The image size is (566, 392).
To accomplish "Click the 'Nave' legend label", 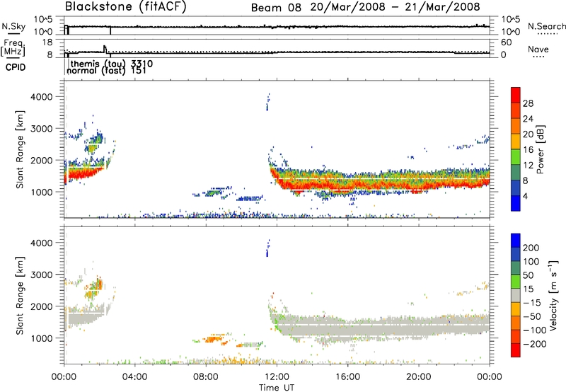I will click(x=538, y=50).
